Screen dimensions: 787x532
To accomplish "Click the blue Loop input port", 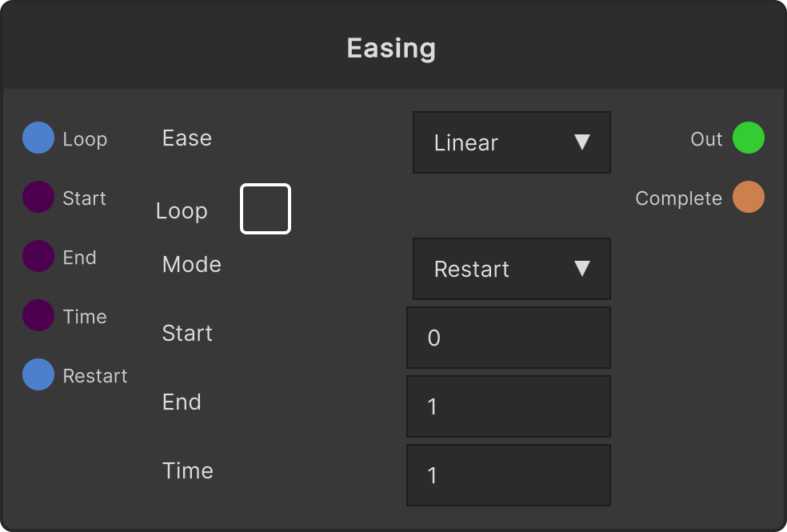I will pos(38,138).
